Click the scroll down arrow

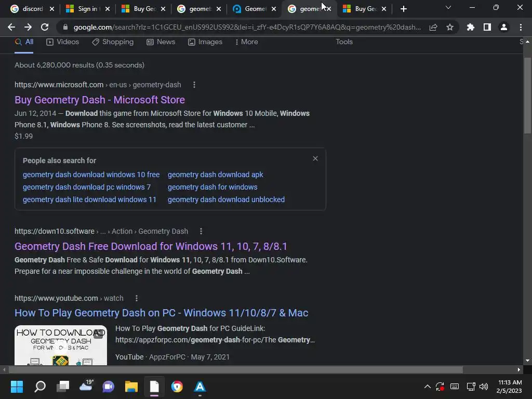[x=527, y=361]
